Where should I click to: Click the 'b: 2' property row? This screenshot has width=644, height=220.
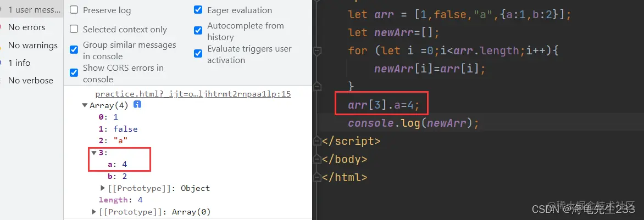pos(118,177)
